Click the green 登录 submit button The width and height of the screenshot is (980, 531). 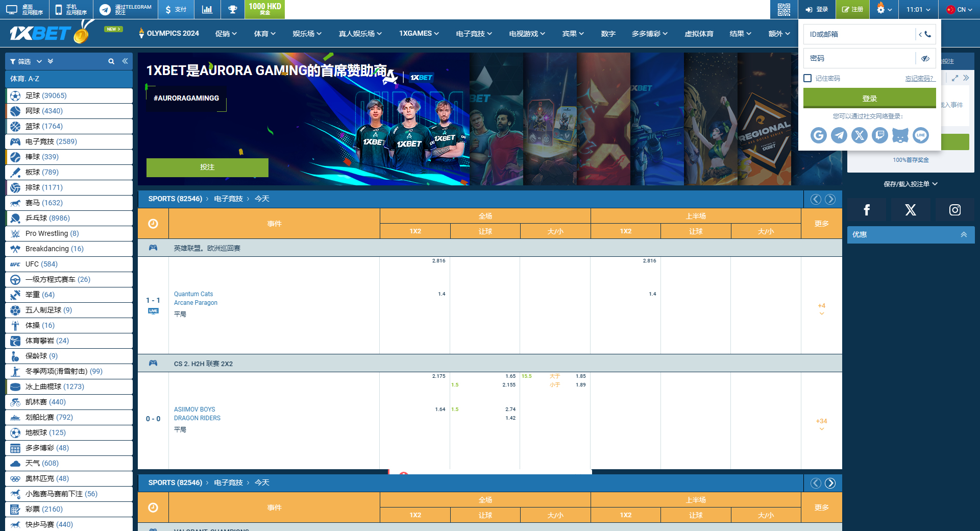(870, 98)
